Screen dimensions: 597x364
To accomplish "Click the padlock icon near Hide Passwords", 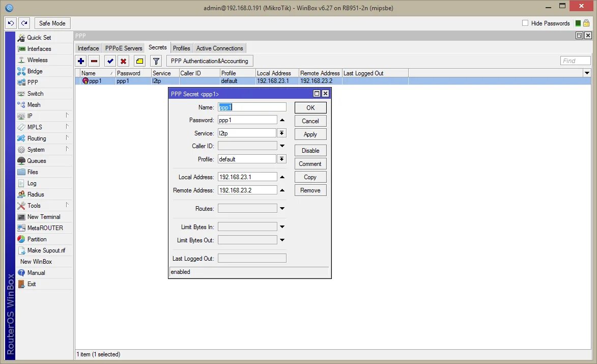I will click(586, 23).
